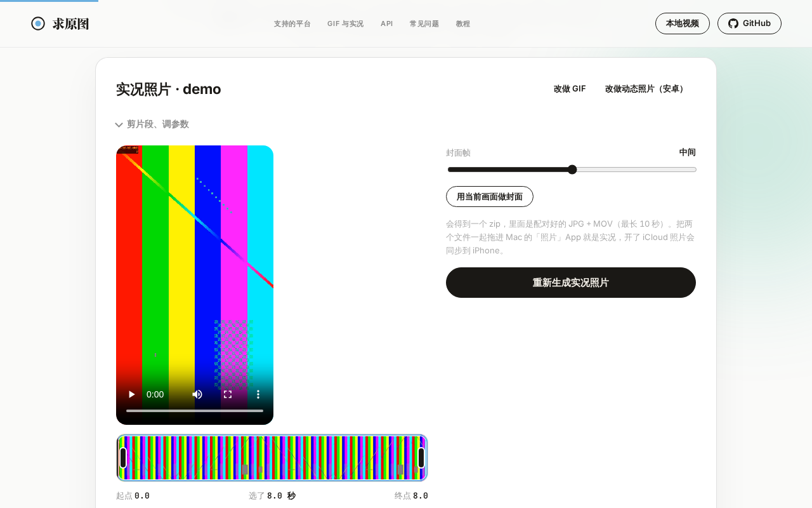Image resolution: width=812 pixels, height=508 pixels.
Task: Click the left trim handle on filmstrip
Action: [123, 458]
